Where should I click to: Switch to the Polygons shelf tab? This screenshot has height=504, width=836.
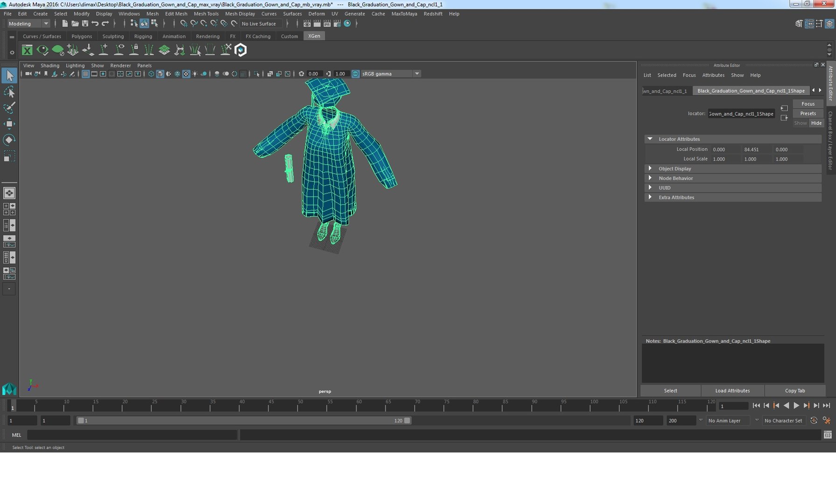[x=82, y=36]
